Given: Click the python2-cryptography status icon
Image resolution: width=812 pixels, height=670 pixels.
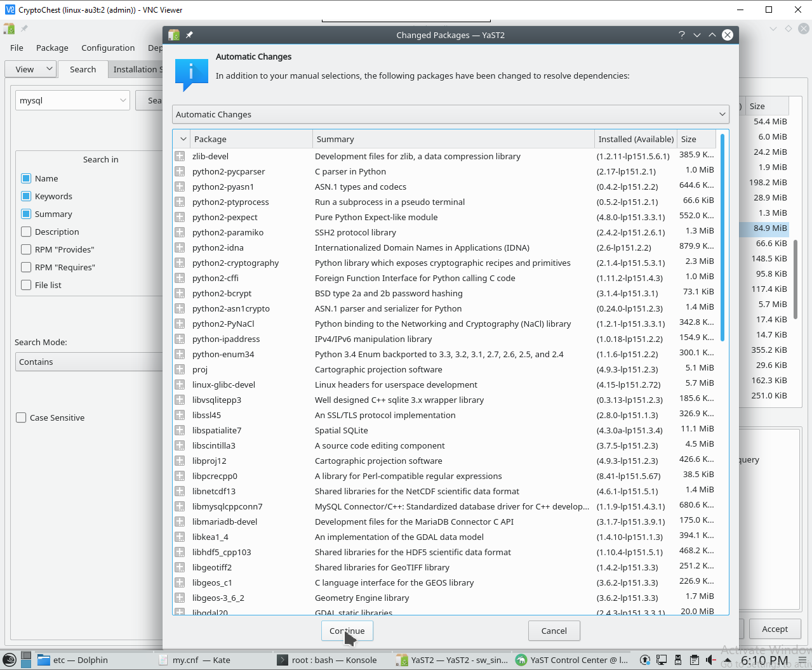Looking at the screenshot, I should (x=180, y=263).
